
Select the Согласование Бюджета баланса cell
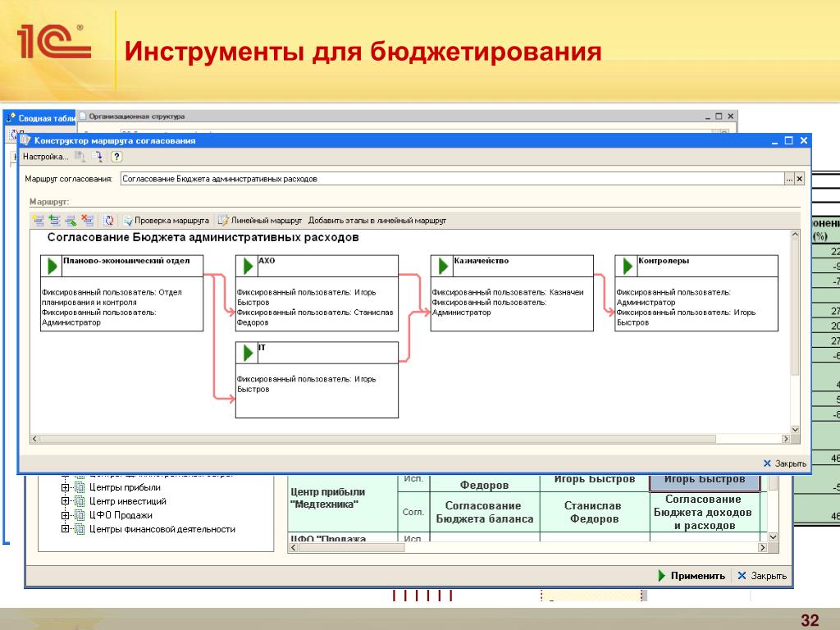tap(484, 512)
